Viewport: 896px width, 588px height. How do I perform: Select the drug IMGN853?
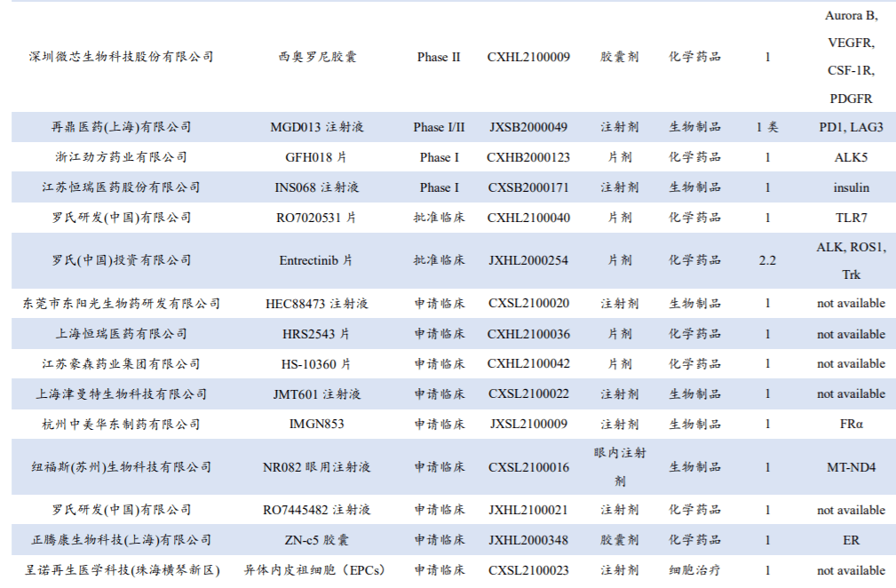tap(316, 424)
